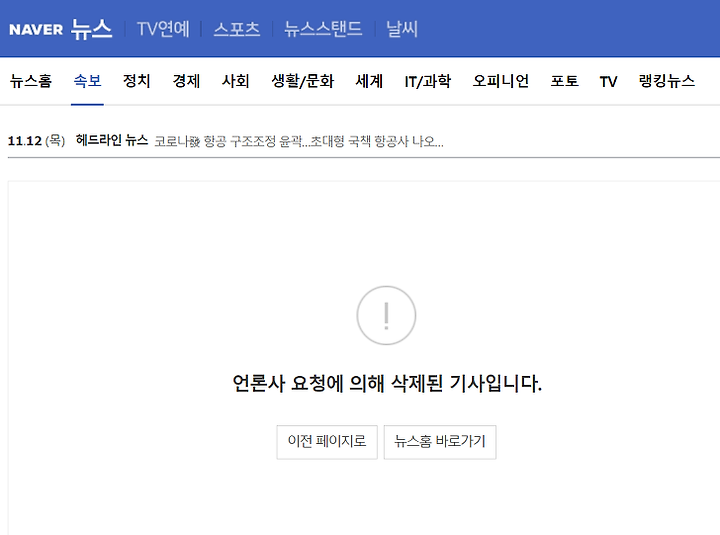This screenshot has height=535, width=720.
Task: Click the 헤드라인 뉴스 label
Action: (112, 140)
